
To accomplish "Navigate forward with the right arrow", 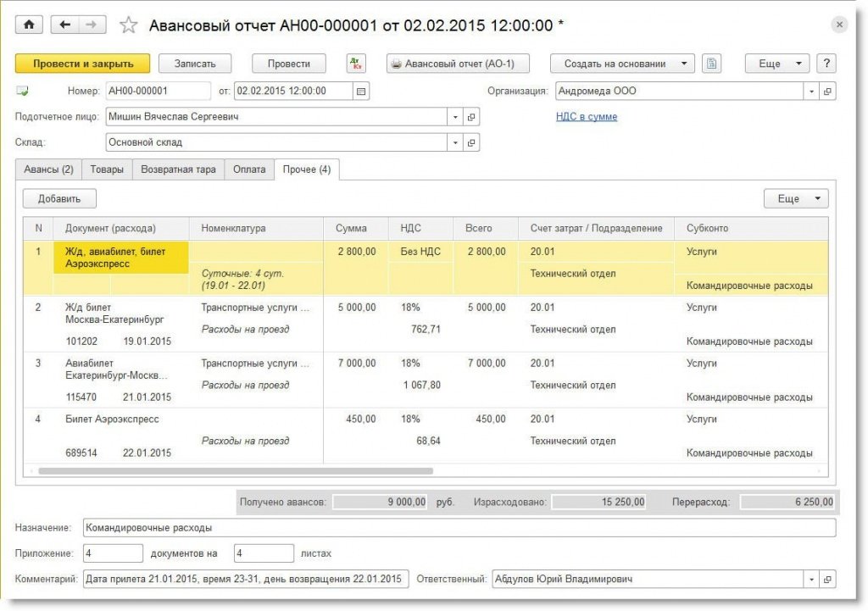I will click(92, 25).
